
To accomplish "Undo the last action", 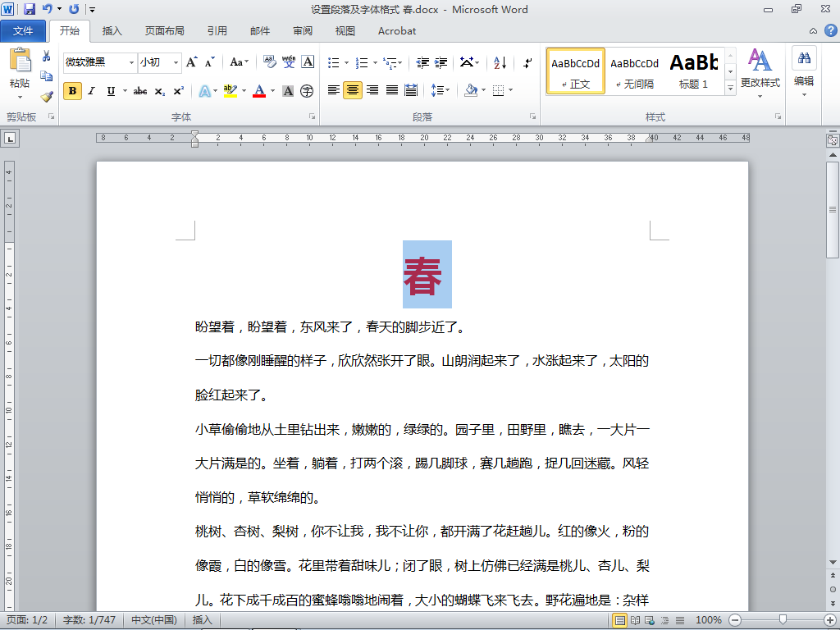I will 47,9.
